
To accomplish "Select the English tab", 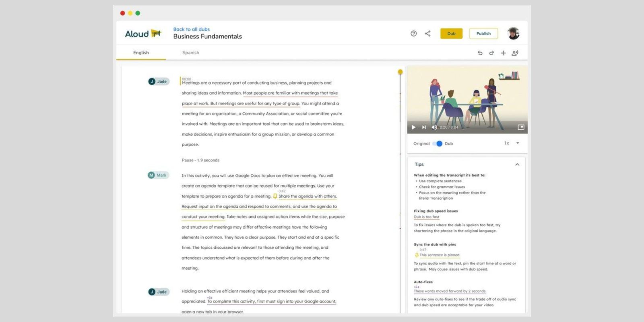I will [x=141, y=53].
